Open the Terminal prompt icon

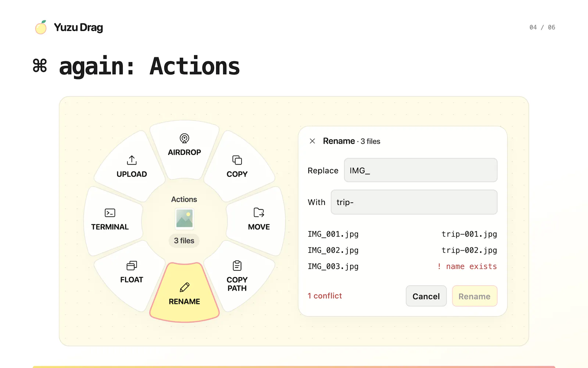tap(110, 213)
